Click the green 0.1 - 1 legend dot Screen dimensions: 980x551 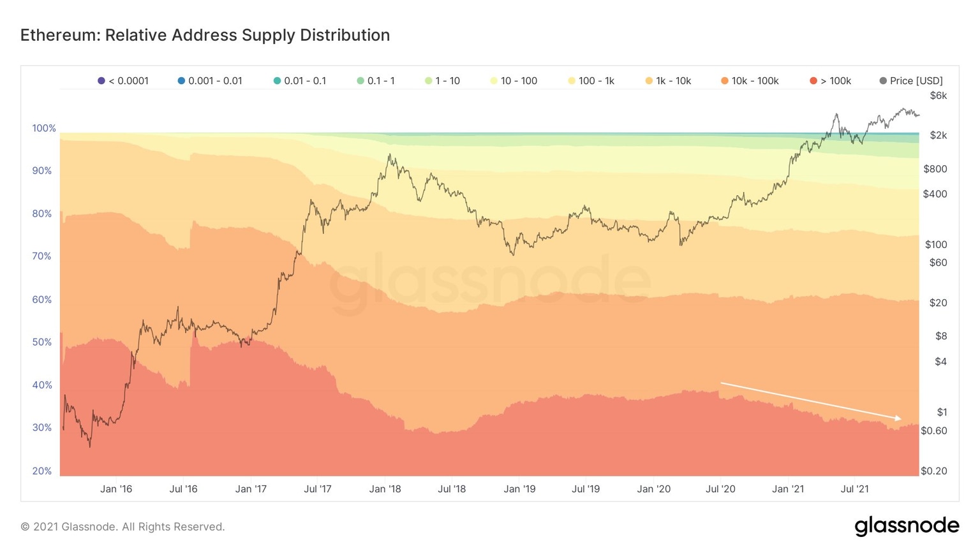coord(360,81)
